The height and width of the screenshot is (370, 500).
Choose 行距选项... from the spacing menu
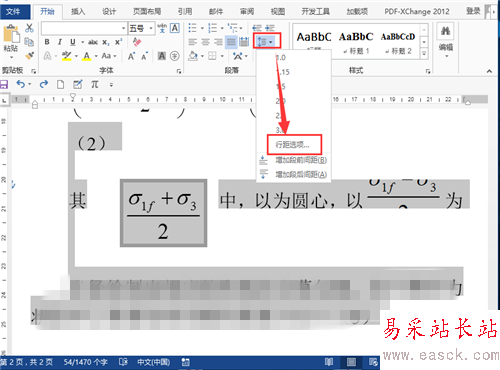pyautogui.click(x=294, y=145)
